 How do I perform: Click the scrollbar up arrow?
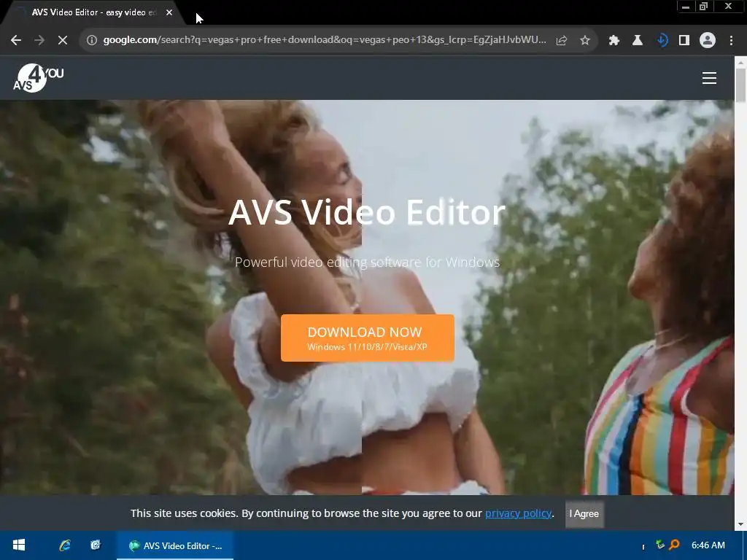pyautogui.click(x=740, y=62)
